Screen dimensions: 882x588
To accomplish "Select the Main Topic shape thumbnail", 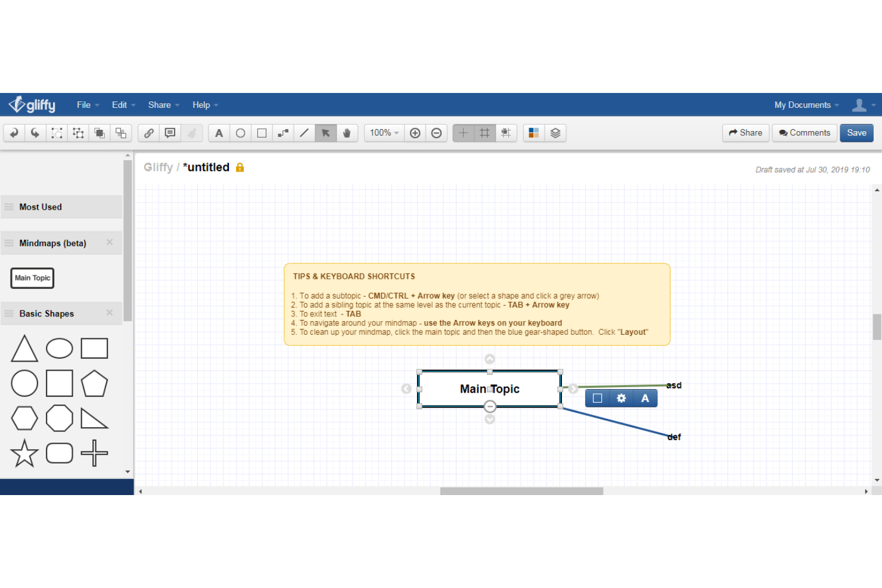I will pyautogui.click(x=32, y=278).
